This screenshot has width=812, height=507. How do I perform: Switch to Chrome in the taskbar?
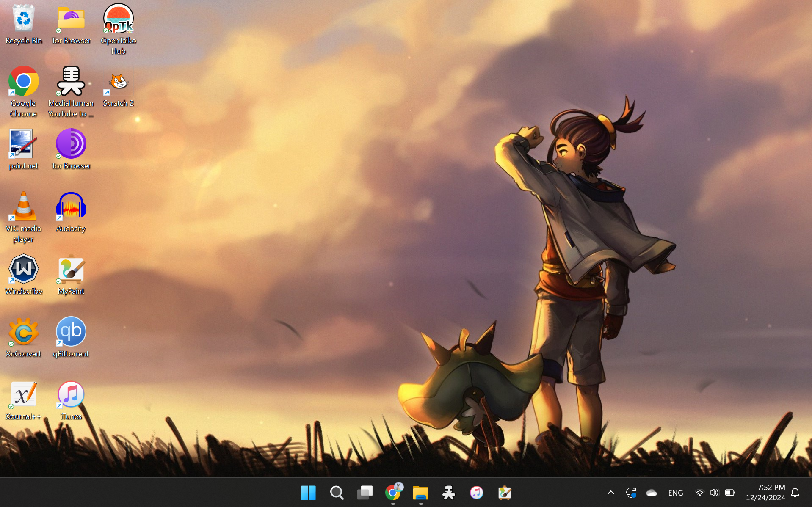coord(393,493)
